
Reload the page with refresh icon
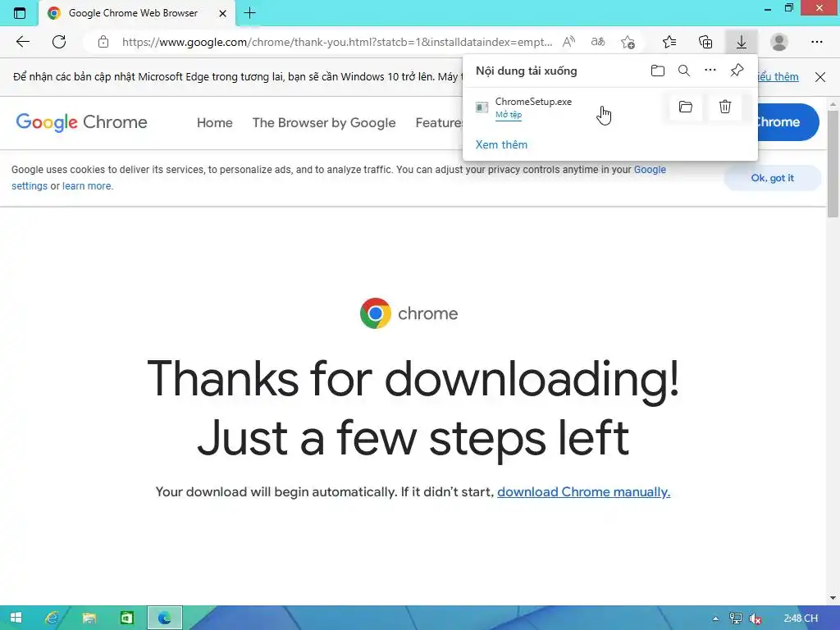(59, 42)
